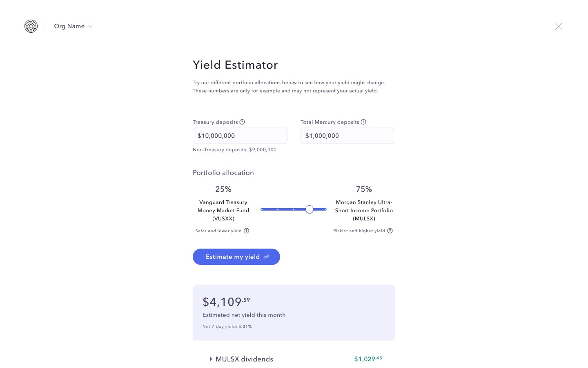Screen dimensions: 588x368
Task: Click the Estimate my yield button
Action: 236,257
